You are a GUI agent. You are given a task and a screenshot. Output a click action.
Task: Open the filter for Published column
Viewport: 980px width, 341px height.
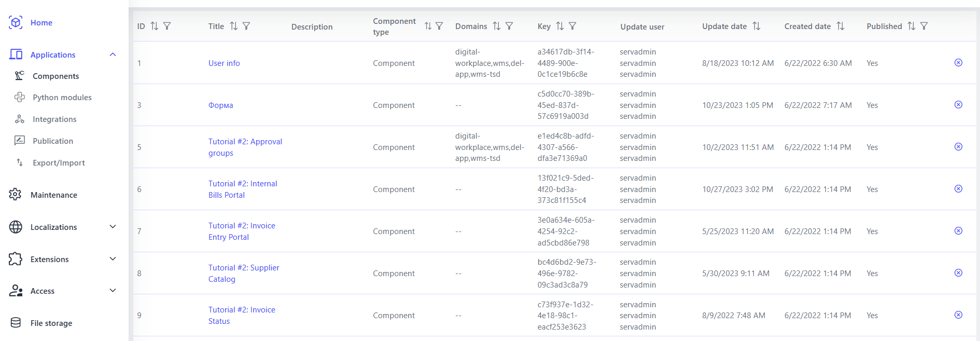[x=924, y=26]
